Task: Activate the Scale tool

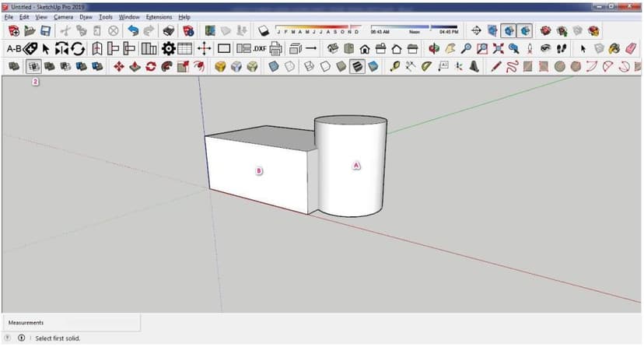Action: (x=183, y=66)
